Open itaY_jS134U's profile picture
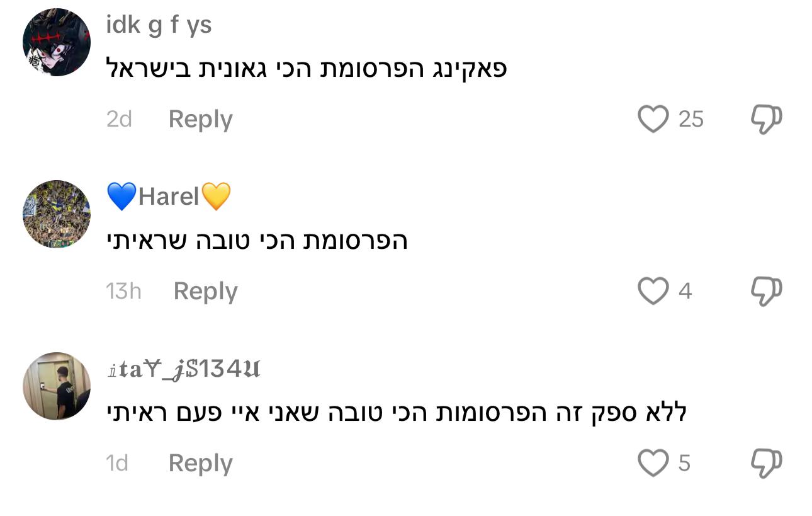812x516 pixels. click(57, 386)
